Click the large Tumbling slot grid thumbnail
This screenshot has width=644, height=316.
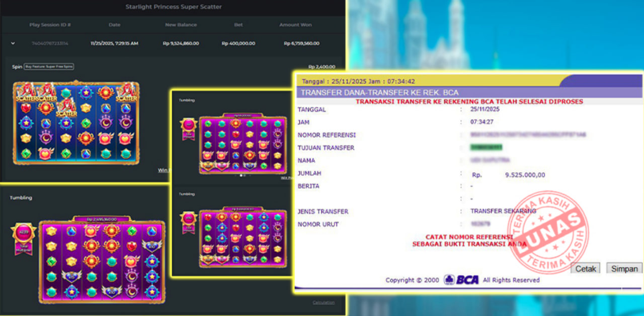pos(102,262)
